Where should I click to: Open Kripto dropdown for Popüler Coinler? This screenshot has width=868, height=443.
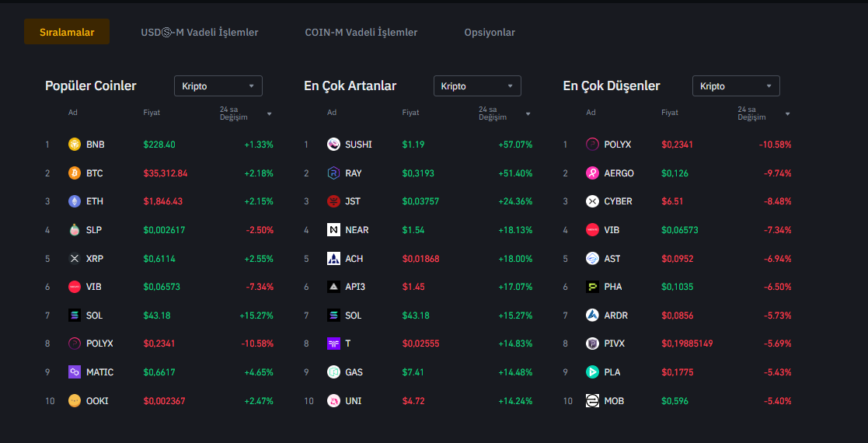click(x=218, y=86)
